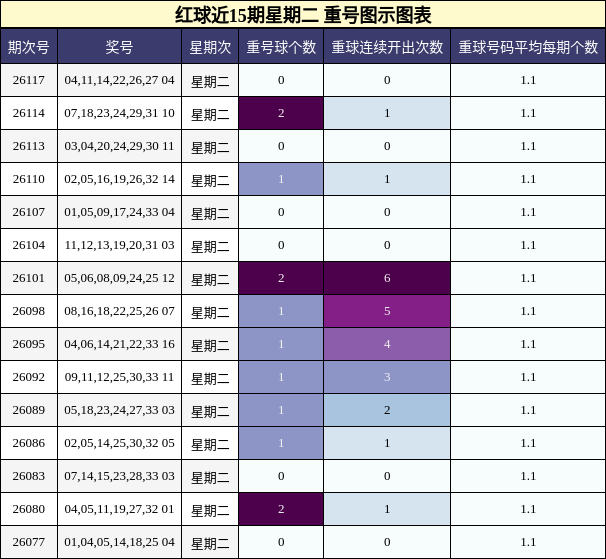Click consecutive count 6 in row 26101
Image resolution: width=606 pixels, height=559 pixels.
(387, 278)
